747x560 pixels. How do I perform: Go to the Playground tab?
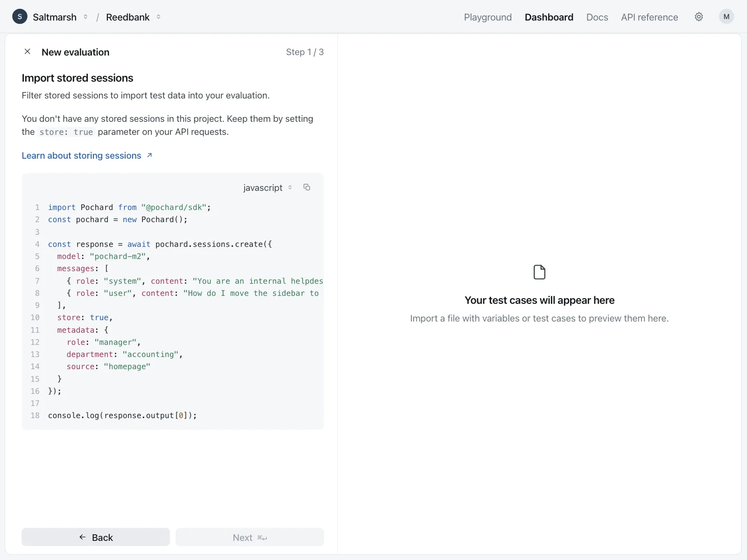[x=487, y=17]
